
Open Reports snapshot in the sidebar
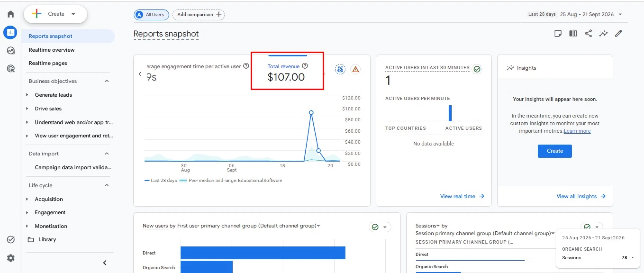coord(68,36)
